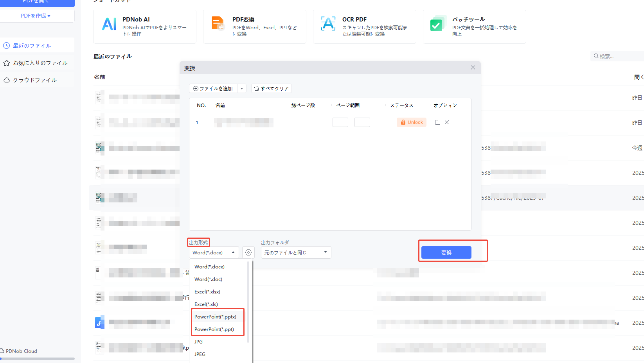This screenshot has height=363, width=644.
Task: Open the 元のファイルと同じ output folder dropdown
Action: tap(296, 252)
